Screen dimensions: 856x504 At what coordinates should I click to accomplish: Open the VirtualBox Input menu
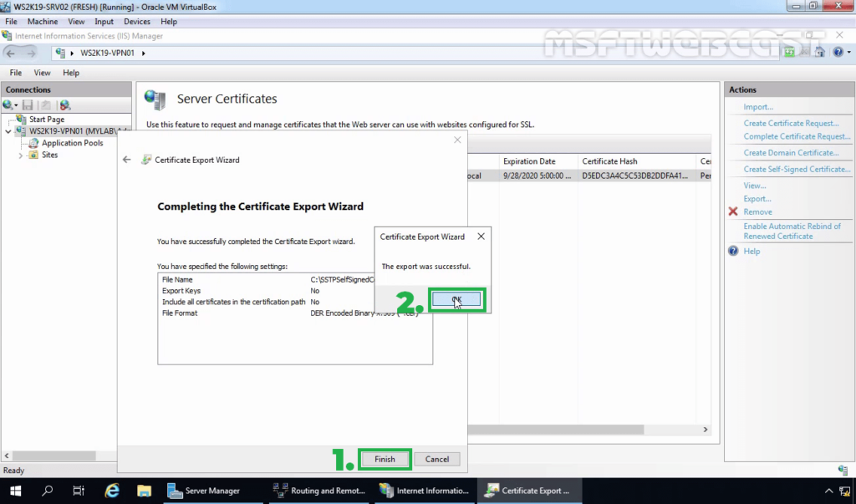(104, 21)
